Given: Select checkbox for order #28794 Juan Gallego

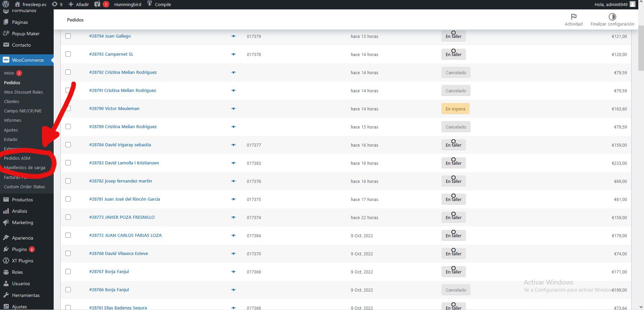Looking at the screenshot, I should 68,36.
